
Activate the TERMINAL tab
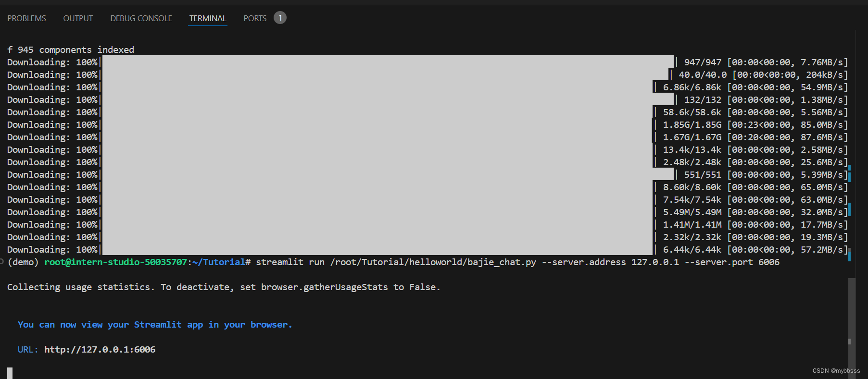tap(208, 18)
